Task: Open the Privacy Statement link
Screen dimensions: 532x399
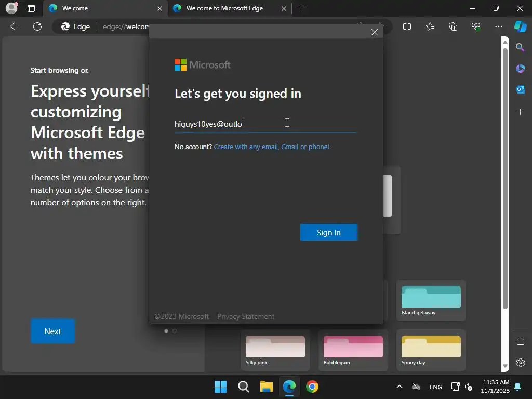Action: [x=246, y=316]
